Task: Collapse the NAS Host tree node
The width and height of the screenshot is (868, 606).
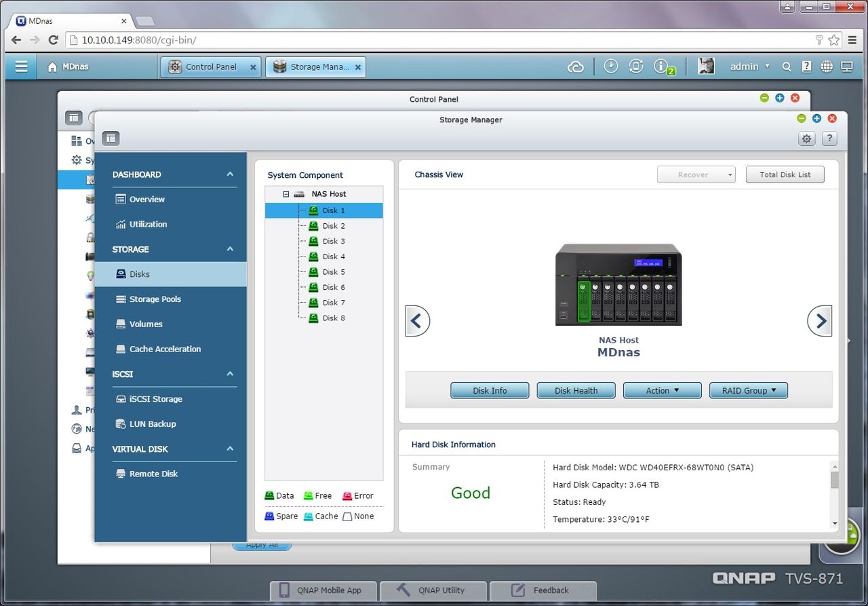Action: pyautogui.click(x=285, y=194)
